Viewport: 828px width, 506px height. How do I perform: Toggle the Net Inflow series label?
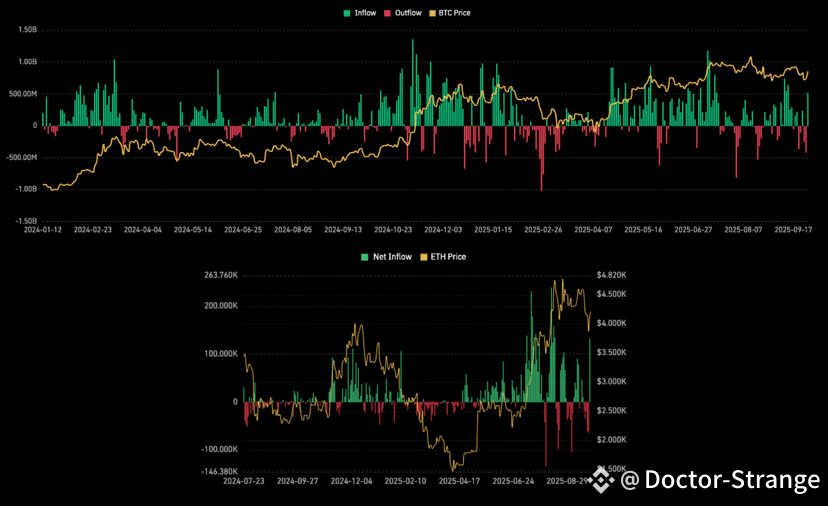point(391,257)
